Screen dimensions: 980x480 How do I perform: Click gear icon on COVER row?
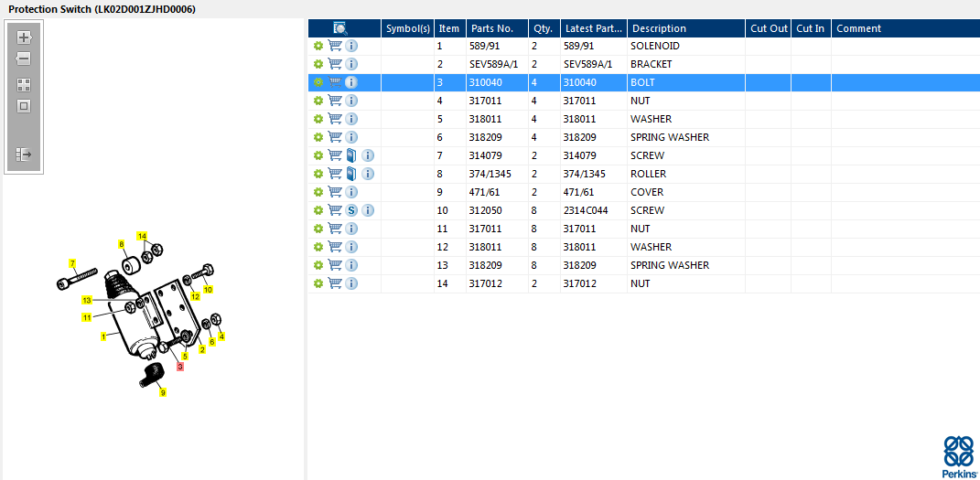[x=318, y=192]
